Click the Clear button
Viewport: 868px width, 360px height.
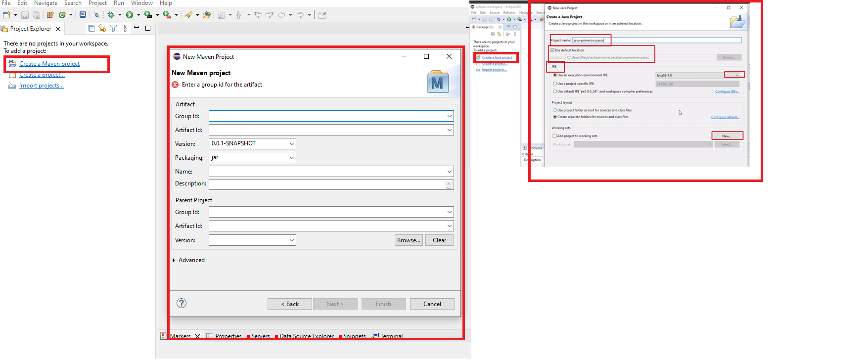coord(440,240)
